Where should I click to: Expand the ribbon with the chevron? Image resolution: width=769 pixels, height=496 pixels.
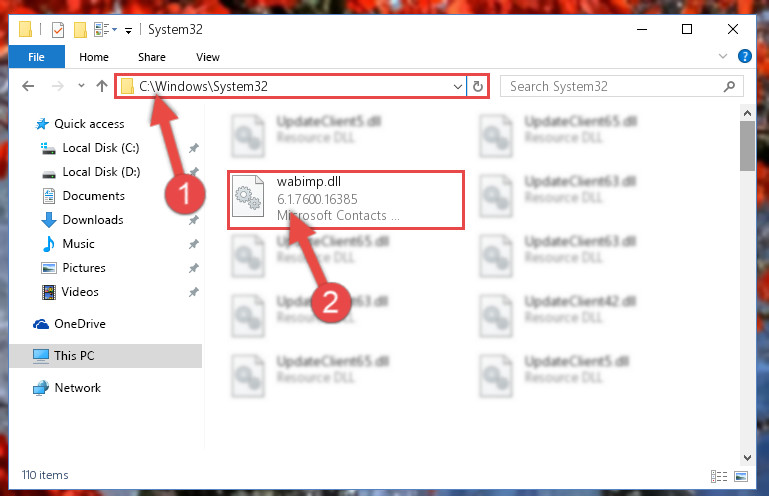click(722, 56)
